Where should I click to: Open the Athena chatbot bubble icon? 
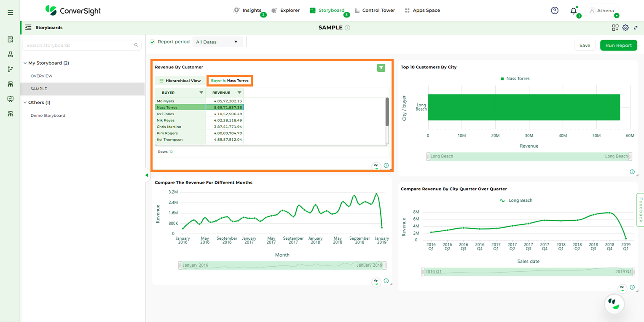click(x=614, y=303)
